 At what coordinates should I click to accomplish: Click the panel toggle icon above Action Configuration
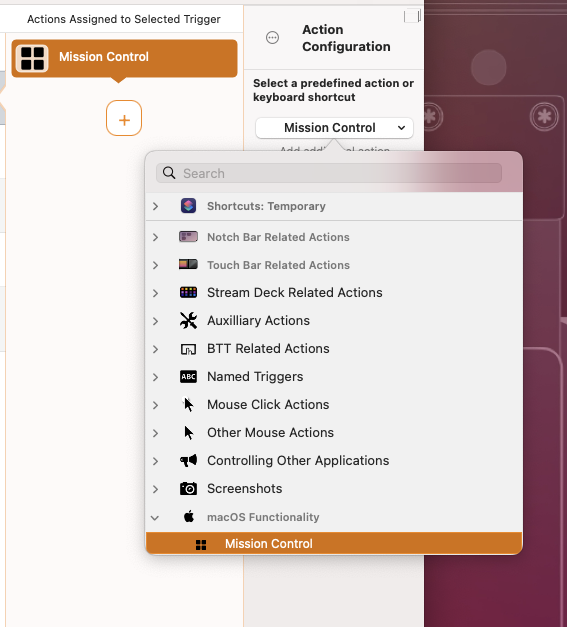(x=412, y=17)
